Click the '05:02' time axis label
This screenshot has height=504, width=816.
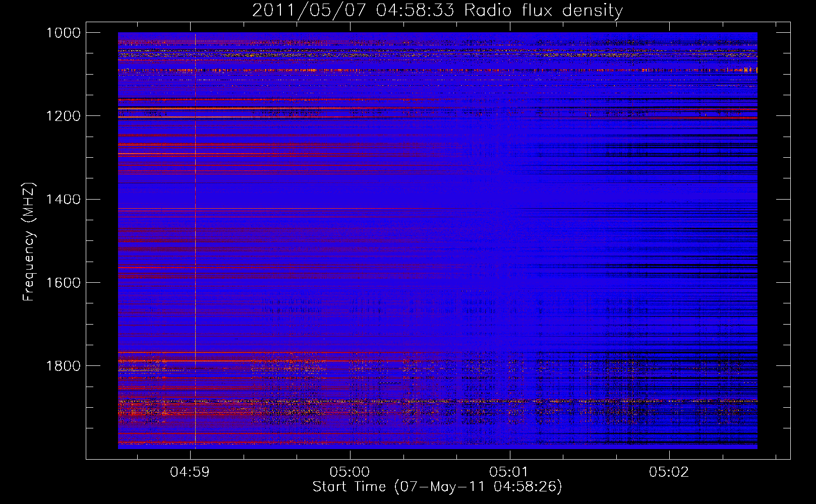[669, 472]
